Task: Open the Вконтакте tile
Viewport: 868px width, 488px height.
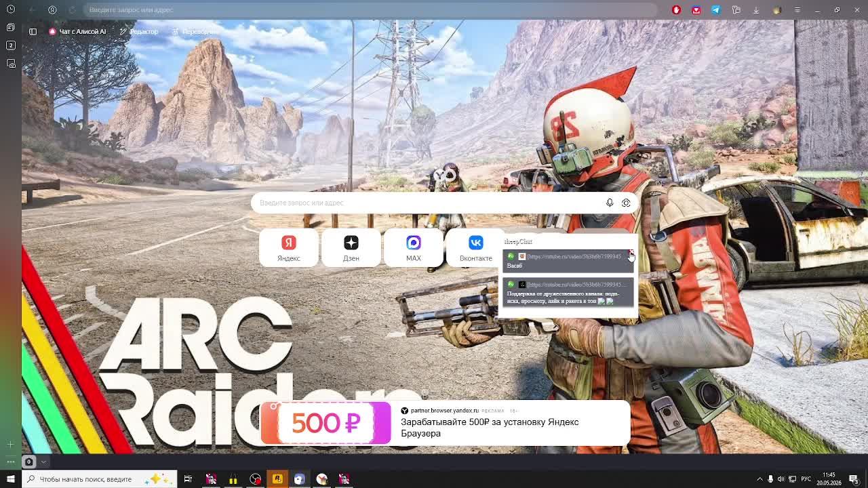Action: [x=475, y=247]
